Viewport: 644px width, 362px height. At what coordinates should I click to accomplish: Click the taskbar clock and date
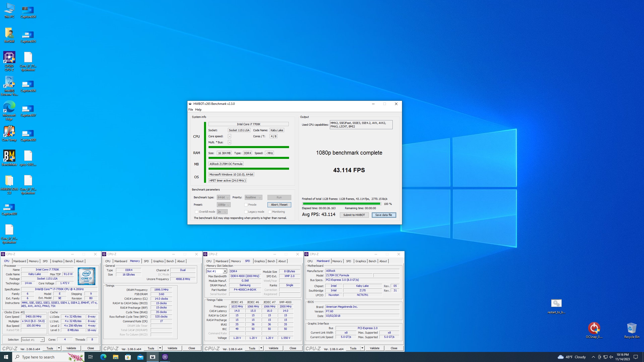pyautogui.click(x=623, y=357)
